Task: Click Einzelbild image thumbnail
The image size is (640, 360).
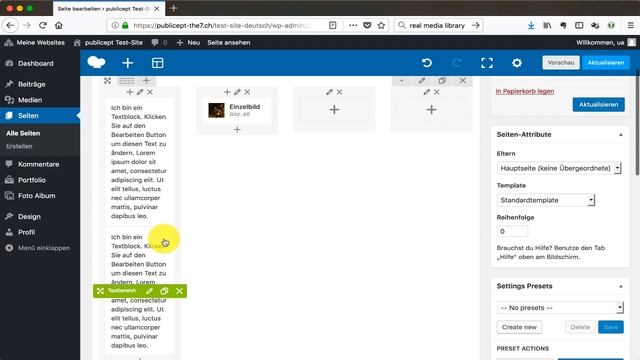Action: point(216,110)
